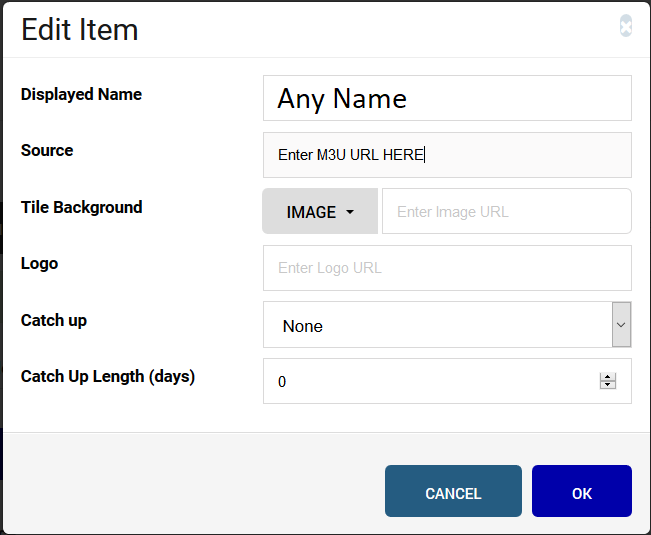
Task: Click the Catch Up Length (days) label
Action: pos(108,377)
